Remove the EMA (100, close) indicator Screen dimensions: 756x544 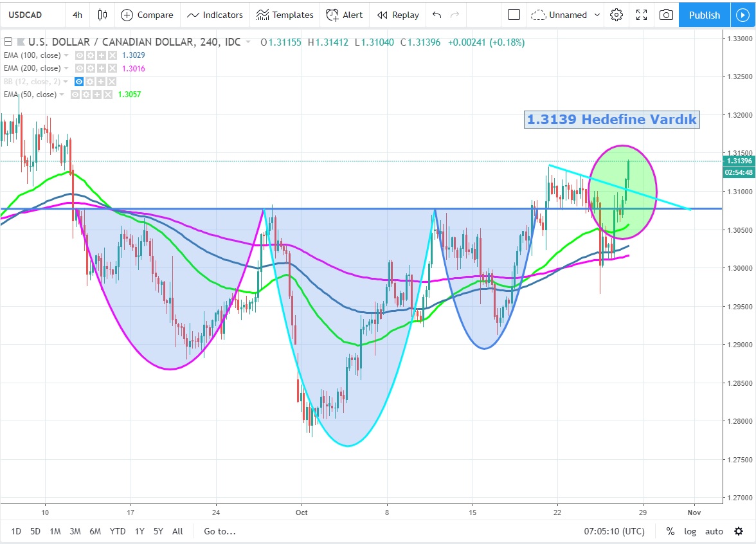pyautogui.click(x=113, y=55)
